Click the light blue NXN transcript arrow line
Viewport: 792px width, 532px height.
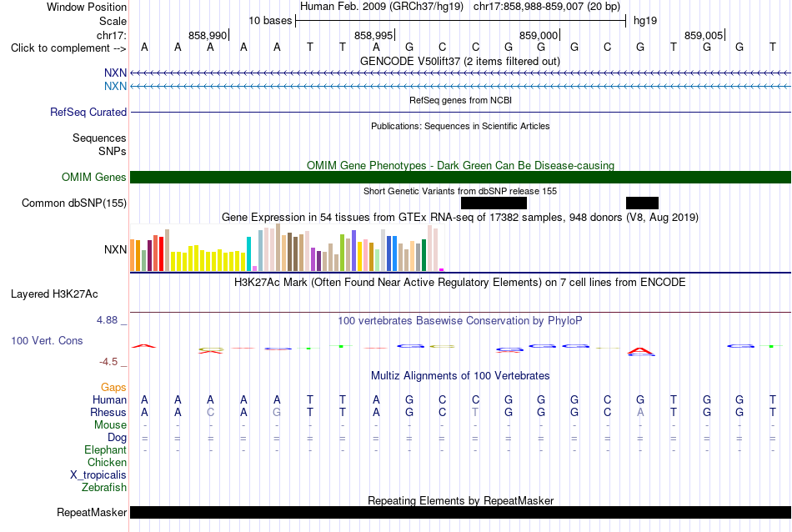461,87
